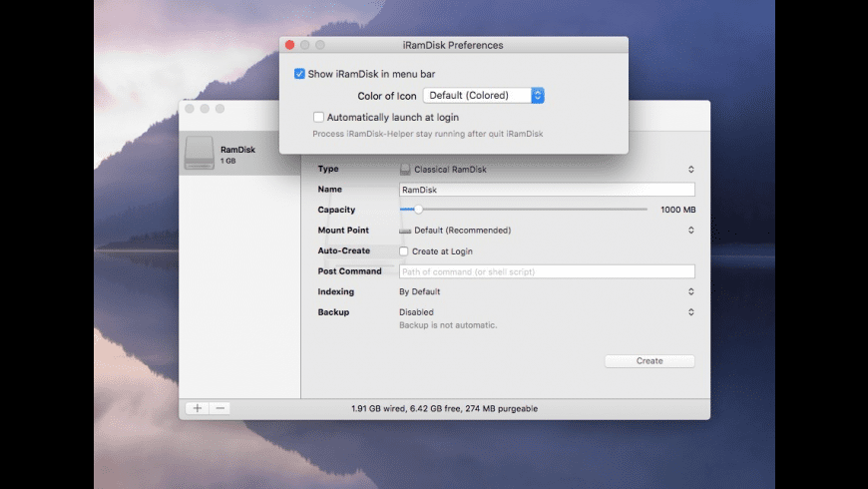
Task: Click the memory status text at bottom
Action: click(445, 409)
